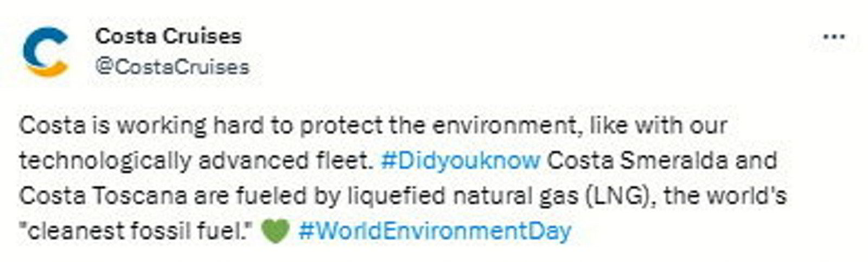Click the quoted "cleanest fossil fuel" text

[137, 232]
